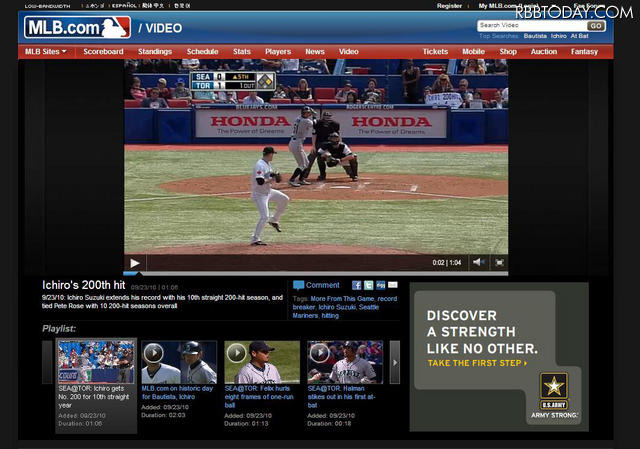The image size is (640, 449).
Task: Email the video via envelope icon
Action: pyautogui.click(x=393, y=285)
